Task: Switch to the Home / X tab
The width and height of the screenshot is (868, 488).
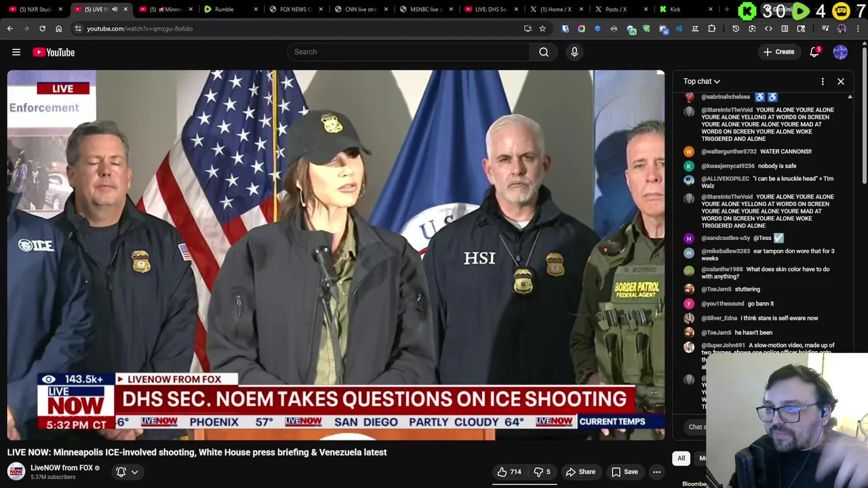Action: pyautogui.click(x=555, y=9)
